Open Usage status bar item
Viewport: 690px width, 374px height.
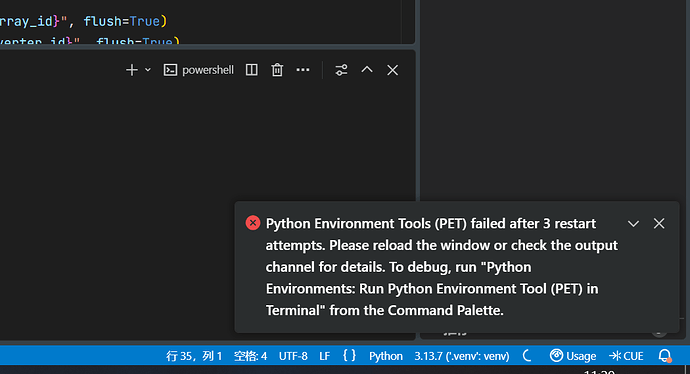(x=573, y=356)
